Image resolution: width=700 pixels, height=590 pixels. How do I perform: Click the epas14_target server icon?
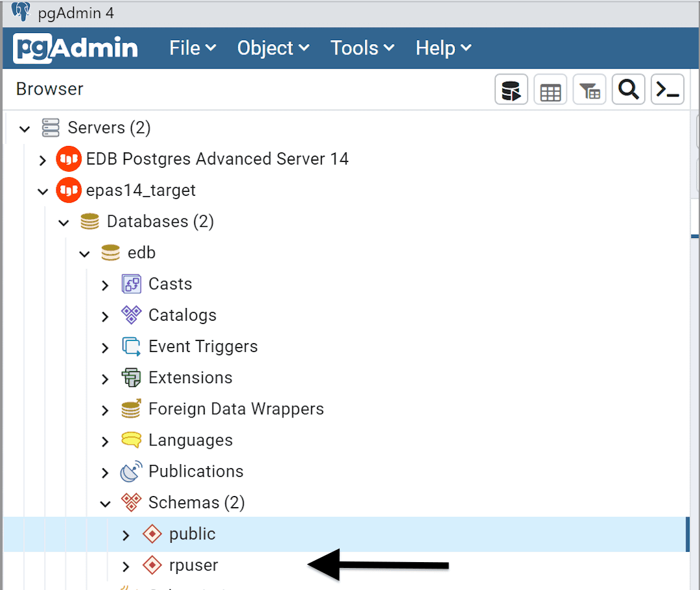click(68, 191)
